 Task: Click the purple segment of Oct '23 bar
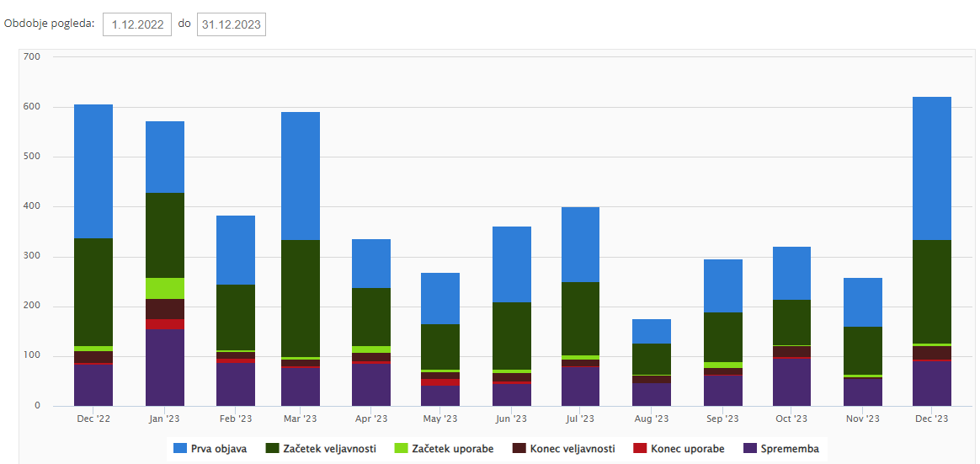pyautogui.click(x=791, y=382)
